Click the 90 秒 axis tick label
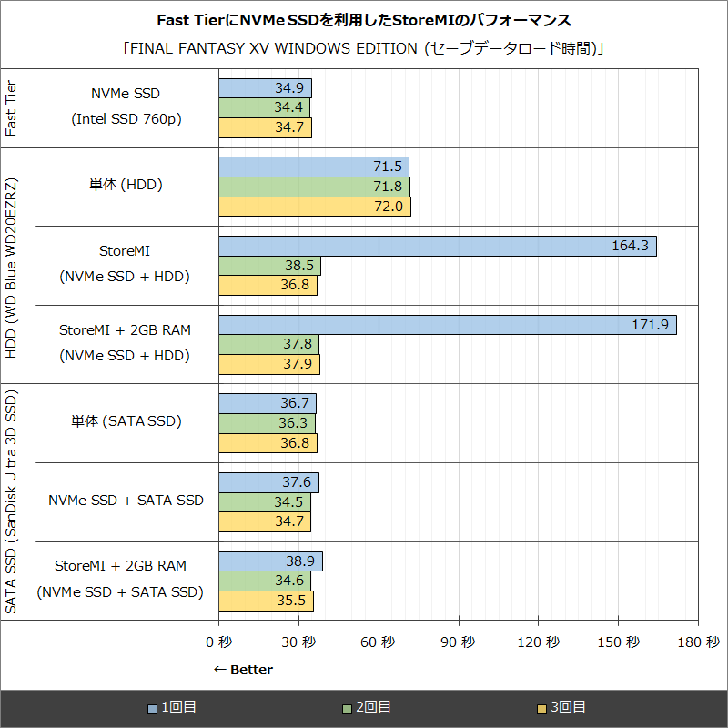 click(x=457, y=642)
